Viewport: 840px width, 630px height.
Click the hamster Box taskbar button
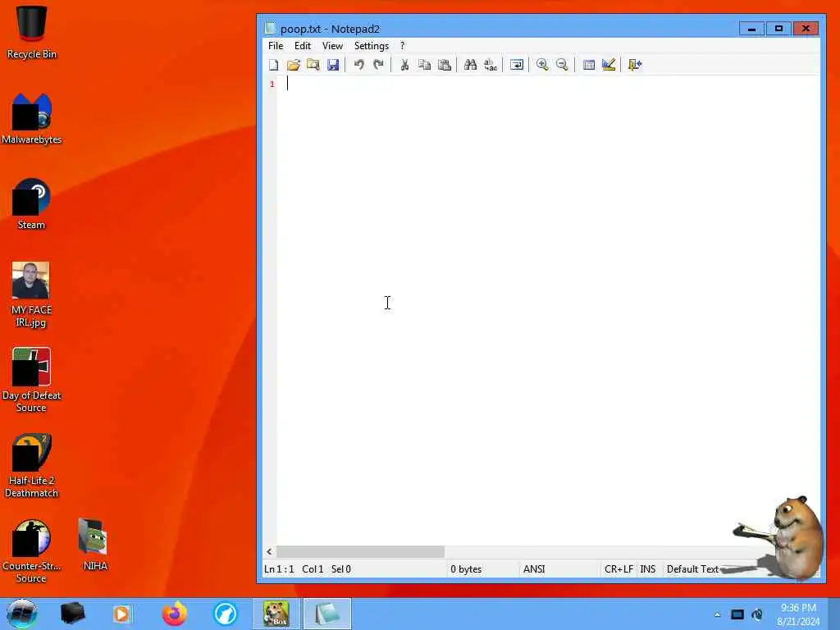point(276,614)
